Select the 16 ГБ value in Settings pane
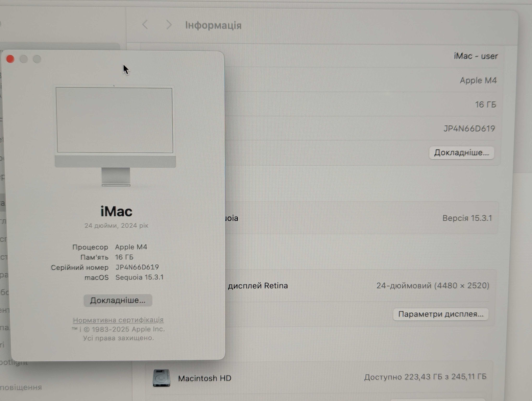The width and height of the screenshot is (532, 401). pos(485,104)
